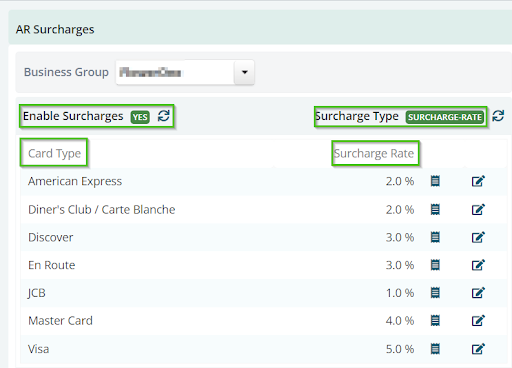
Task: Click the 4.0 % rate for Master Card
Action: (x=400, y=321)
